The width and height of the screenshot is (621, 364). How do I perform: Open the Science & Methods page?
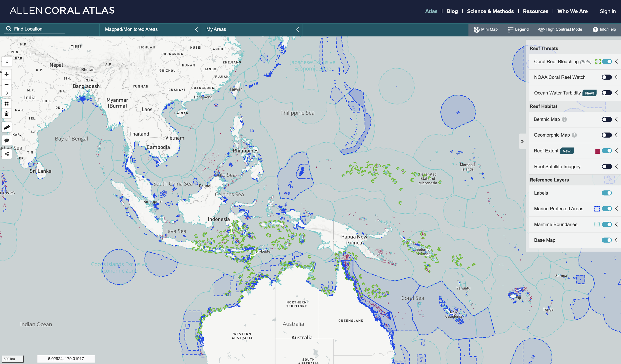[x=490, y=11]
